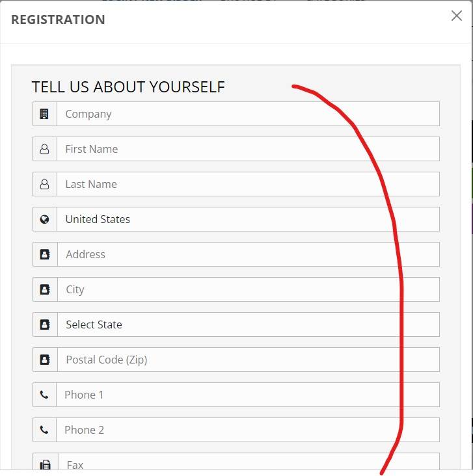Viewport: 473px width, 476px height.
Task: Click the person icon beside First Name
Action: (x=44, y=149)
